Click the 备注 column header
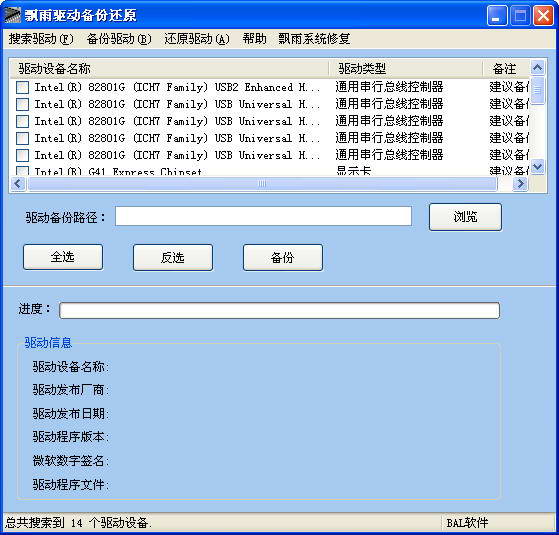The height and width of the screenshot is (535, 559). pyautogui.click(x=506, y=68)
